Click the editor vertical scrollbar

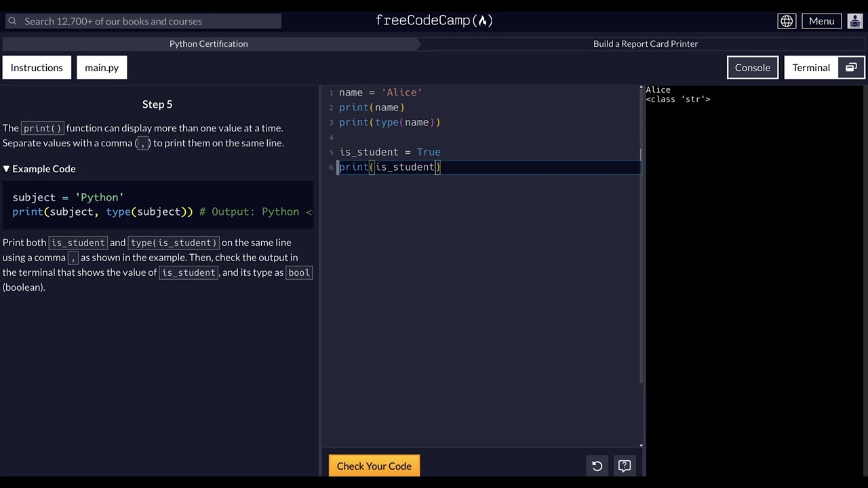(x=641, y=233)
